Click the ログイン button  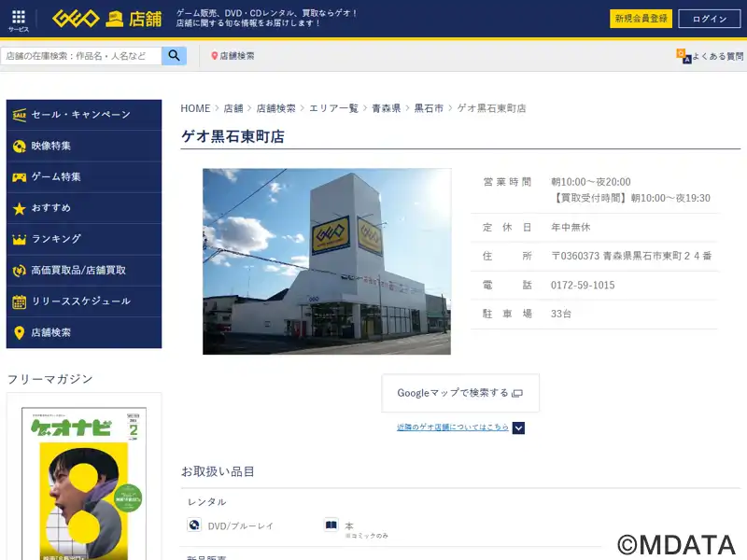pyautogui.click(x=710, y=19)
